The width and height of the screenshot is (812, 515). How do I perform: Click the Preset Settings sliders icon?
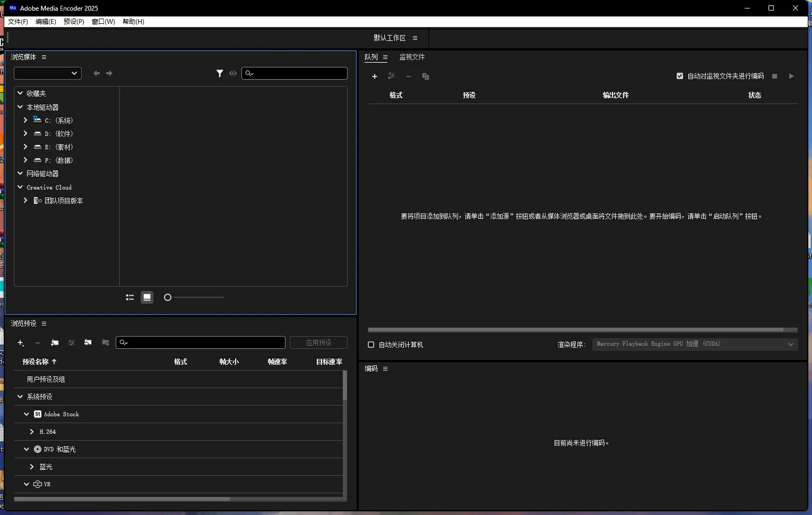click(x=72, y=343)
